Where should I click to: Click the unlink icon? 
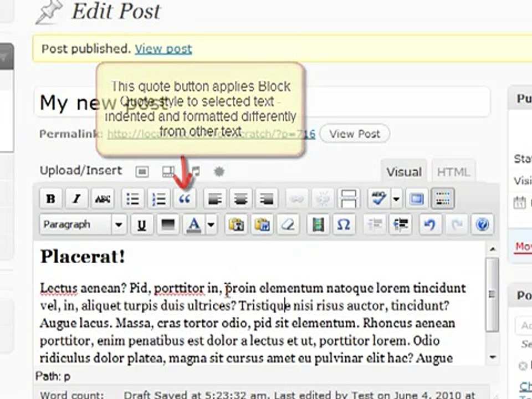click(323, 198)
